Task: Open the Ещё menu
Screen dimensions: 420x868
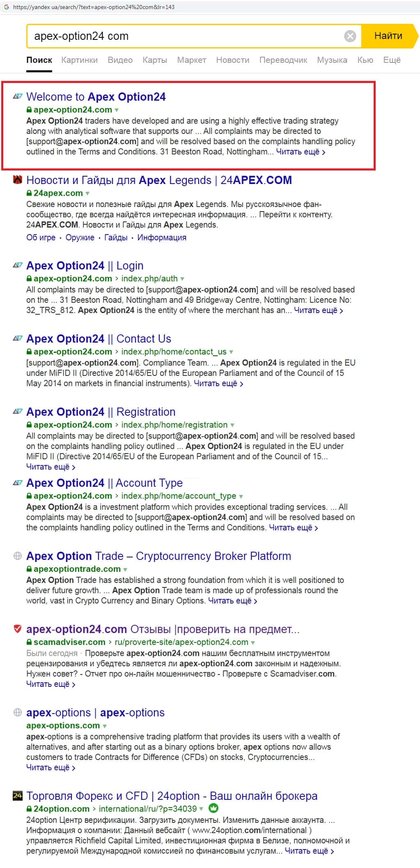Action: coord(391,60)
